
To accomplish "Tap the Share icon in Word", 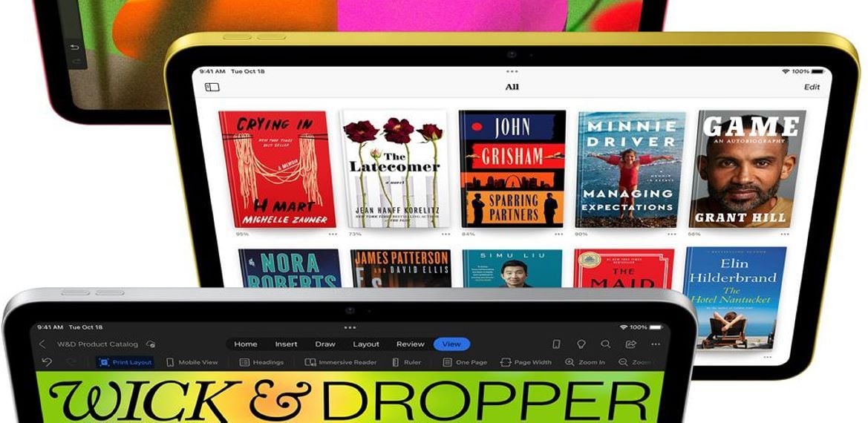I will (630, 344).
